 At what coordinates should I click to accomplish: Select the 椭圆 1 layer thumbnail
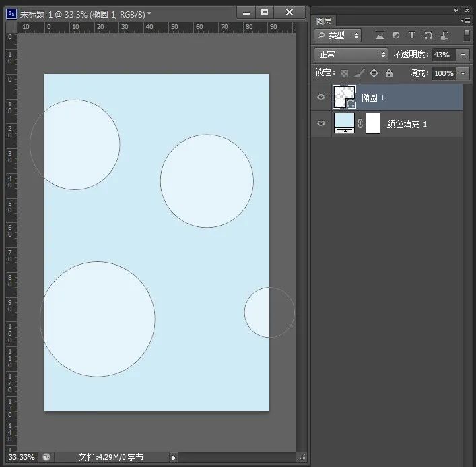click(x=344, y=97)
